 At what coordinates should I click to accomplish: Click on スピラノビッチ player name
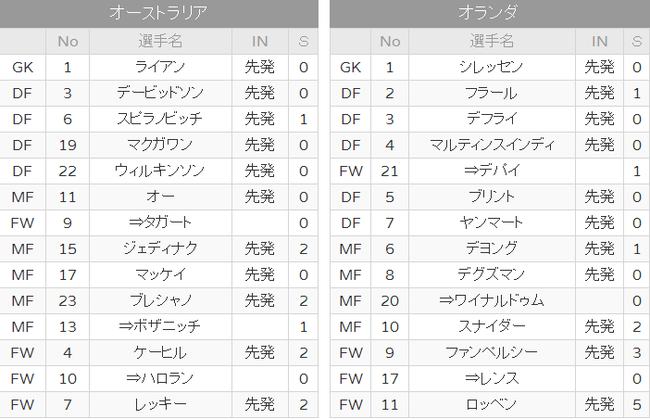click(160, 119)
